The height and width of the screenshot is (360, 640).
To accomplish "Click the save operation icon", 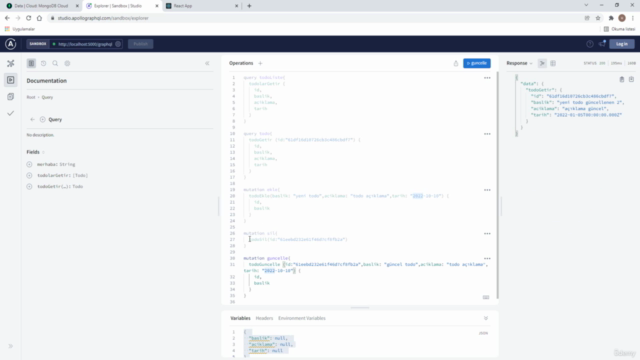I will pos(456,63).
